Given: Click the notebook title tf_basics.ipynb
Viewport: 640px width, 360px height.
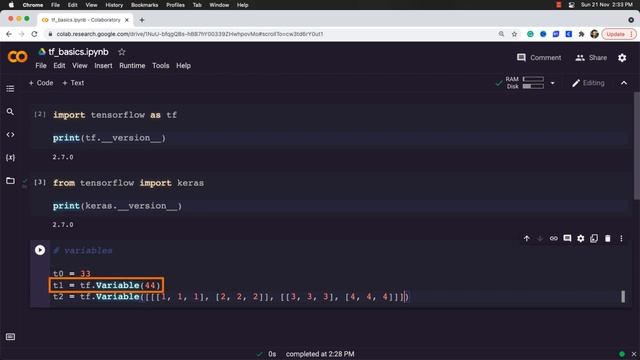Looking at the screenshot, I should pos(78,52).
